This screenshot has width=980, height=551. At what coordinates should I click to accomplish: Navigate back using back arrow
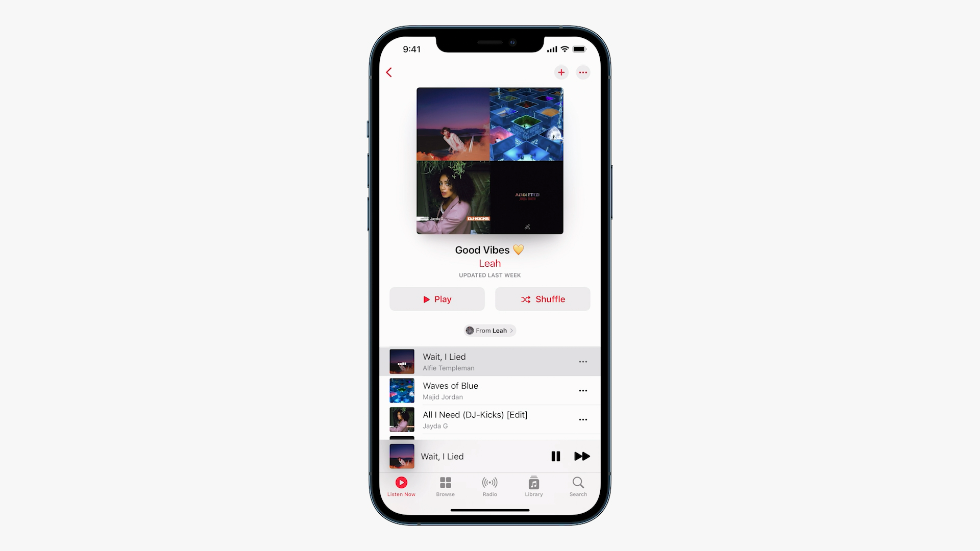[x=390, y=71]
